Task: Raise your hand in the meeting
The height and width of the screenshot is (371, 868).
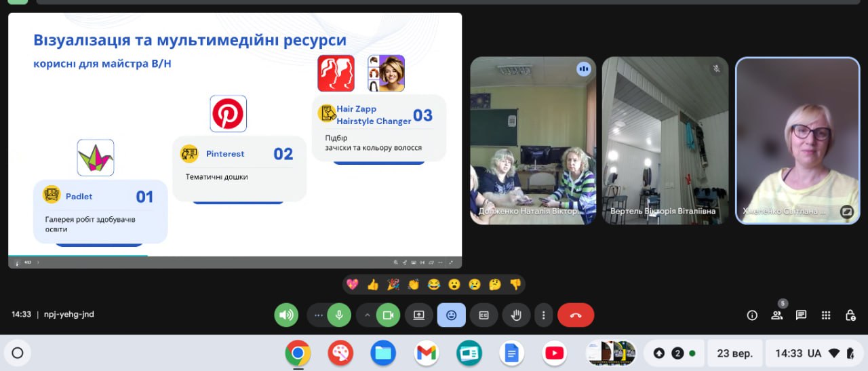Action: coord(515,315)
